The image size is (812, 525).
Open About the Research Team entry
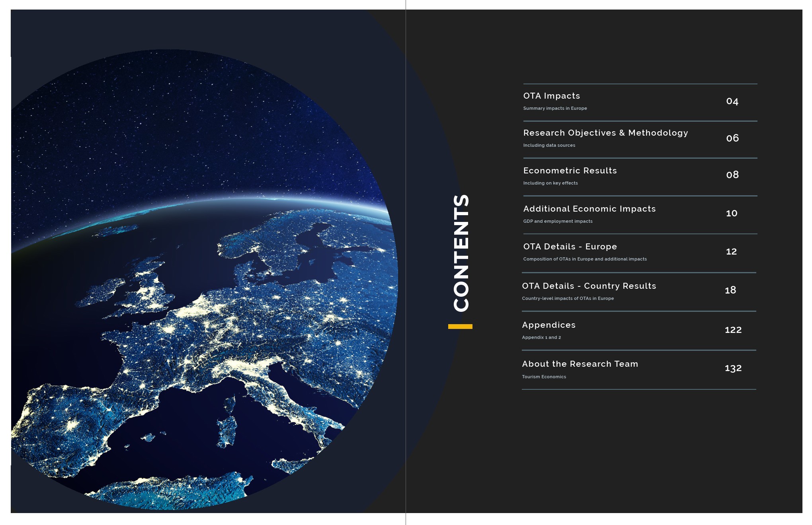pos(580,364)
